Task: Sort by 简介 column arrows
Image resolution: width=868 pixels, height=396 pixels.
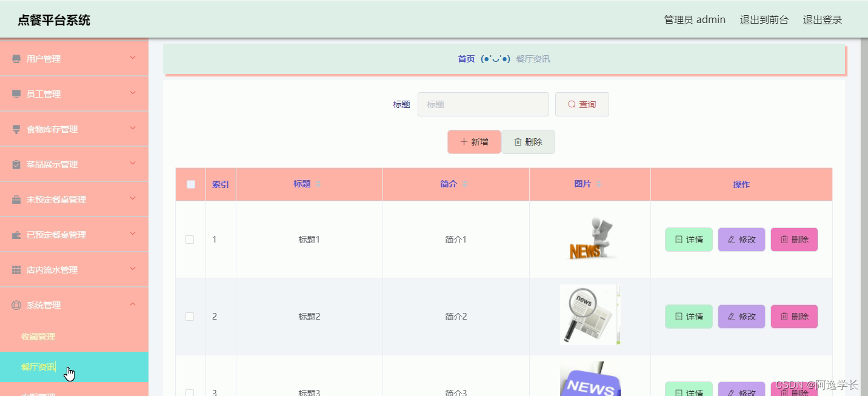Action: point(465,184)
